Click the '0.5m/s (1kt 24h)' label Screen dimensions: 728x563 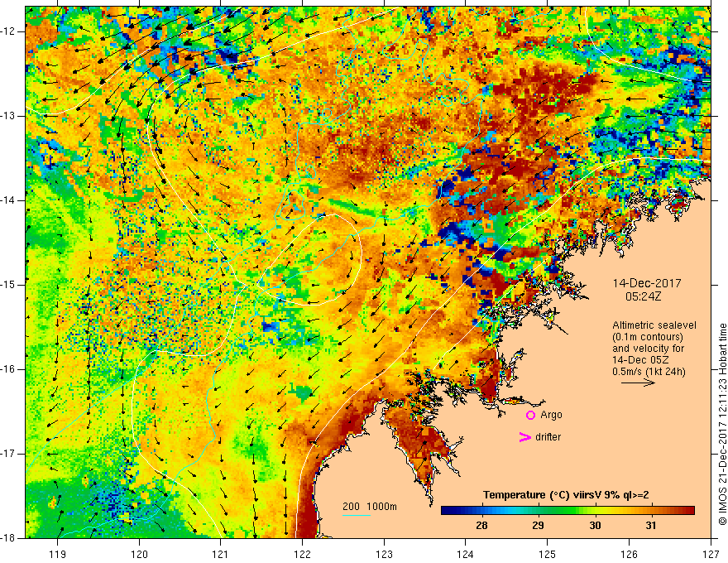tap(649, 371)
